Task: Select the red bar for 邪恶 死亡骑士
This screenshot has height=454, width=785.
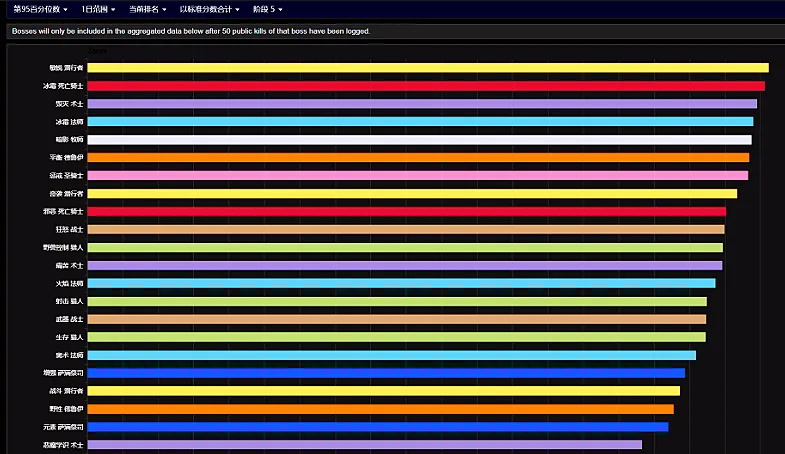Action: [x=407, y=211]
